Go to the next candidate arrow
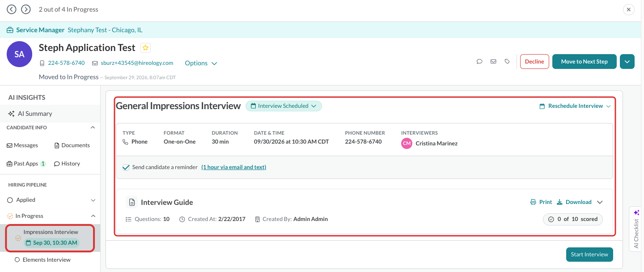This screenshot has width=644, height=272. pos(26,9)
